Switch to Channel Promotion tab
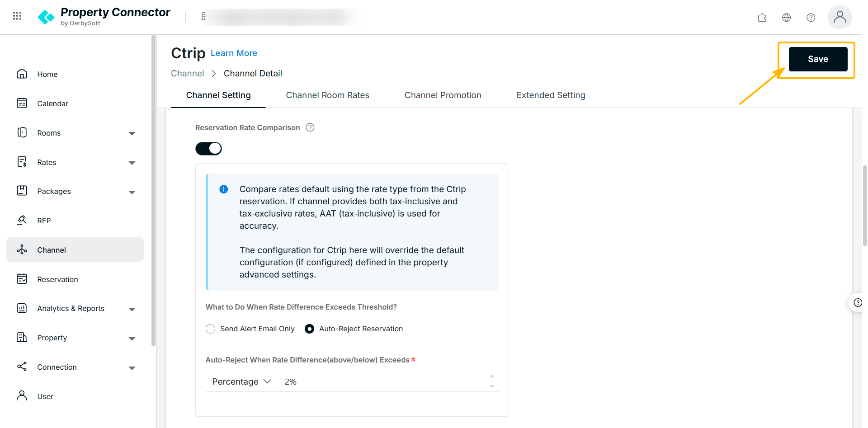Viewport: 868px width, 428px height. click(443, 95)
